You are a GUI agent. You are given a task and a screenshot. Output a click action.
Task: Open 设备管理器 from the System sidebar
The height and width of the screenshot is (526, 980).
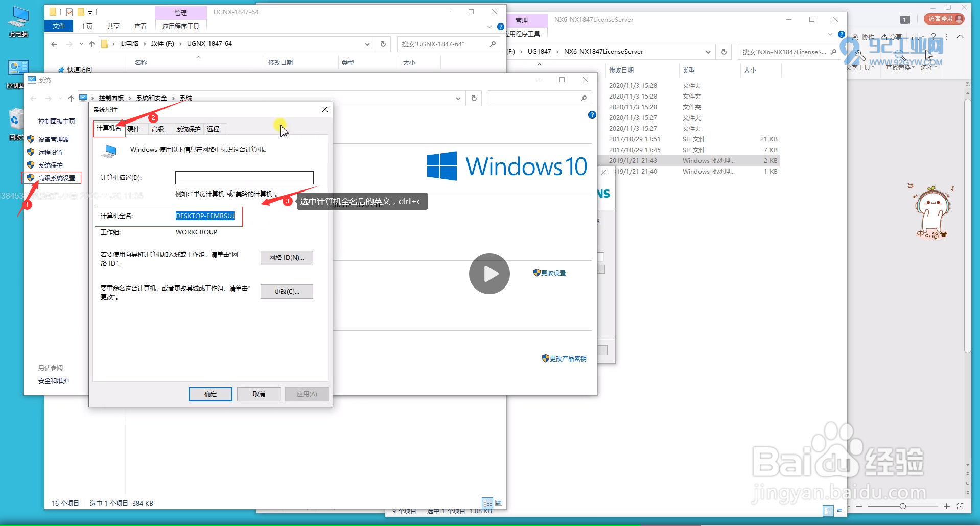54,139
